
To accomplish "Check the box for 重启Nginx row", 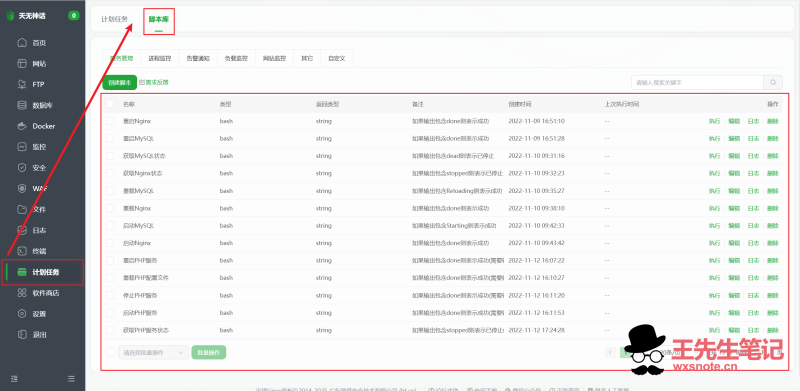I will 110,121.
